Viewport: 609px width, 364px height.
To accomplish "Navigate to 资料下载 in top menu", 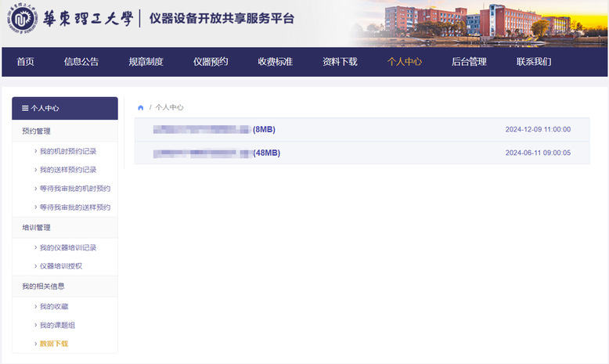I will [x=340, y=62].
